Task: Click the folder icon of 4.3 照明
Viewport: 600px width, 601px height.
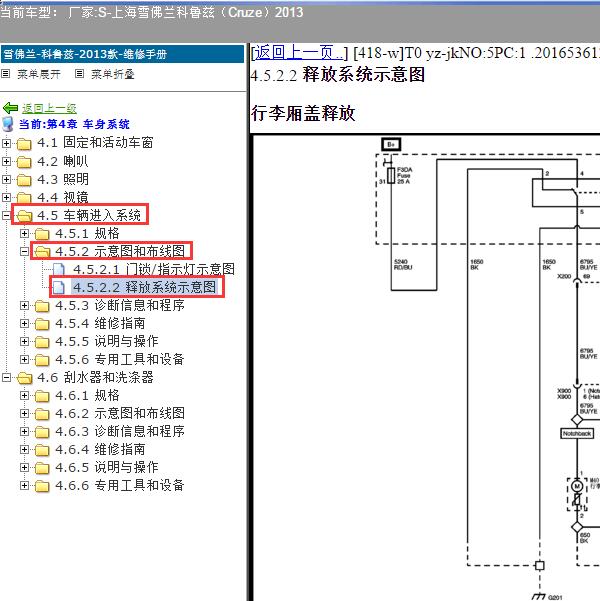Action: [24, 180]
